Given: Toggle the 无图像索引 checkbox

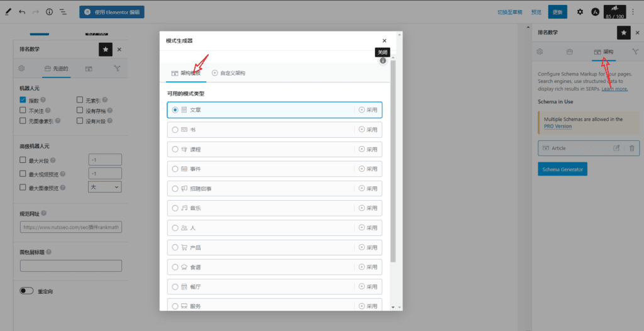Looking at the screenshot, I should [x=23, y=121].
